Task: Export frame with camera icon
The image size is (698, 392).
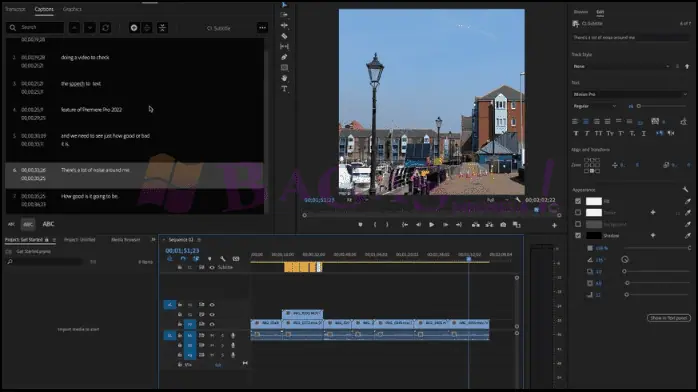Action: [503, 225]
